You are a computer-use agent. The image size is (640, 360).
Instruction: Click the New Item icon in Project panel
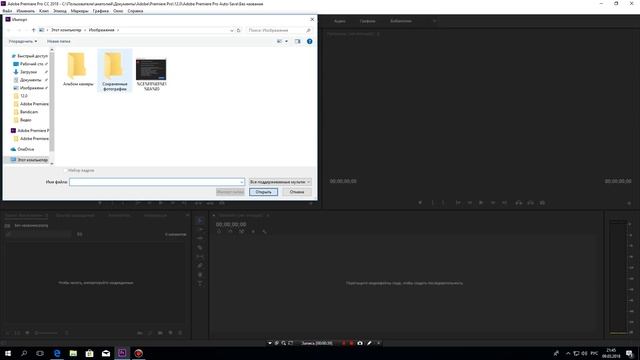pos(170,333)
